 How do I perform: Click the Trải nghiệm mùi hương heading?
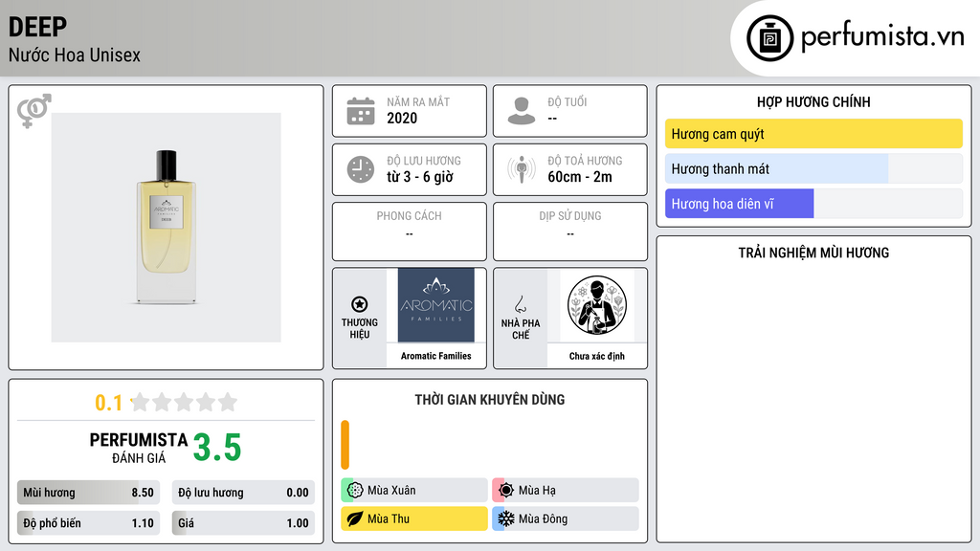point(813,253)
